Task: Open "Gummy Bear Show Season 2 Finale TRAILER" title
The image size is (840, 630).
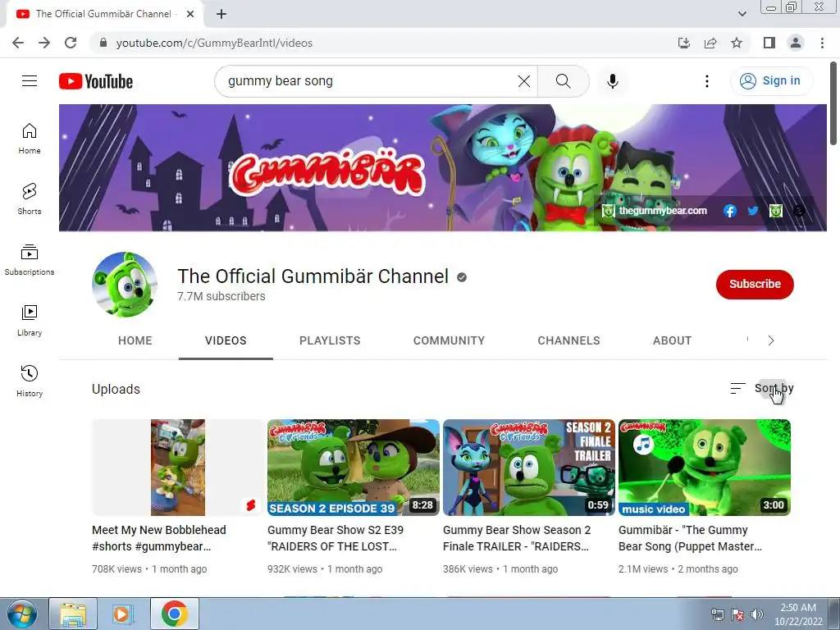Action: [517, 538]
